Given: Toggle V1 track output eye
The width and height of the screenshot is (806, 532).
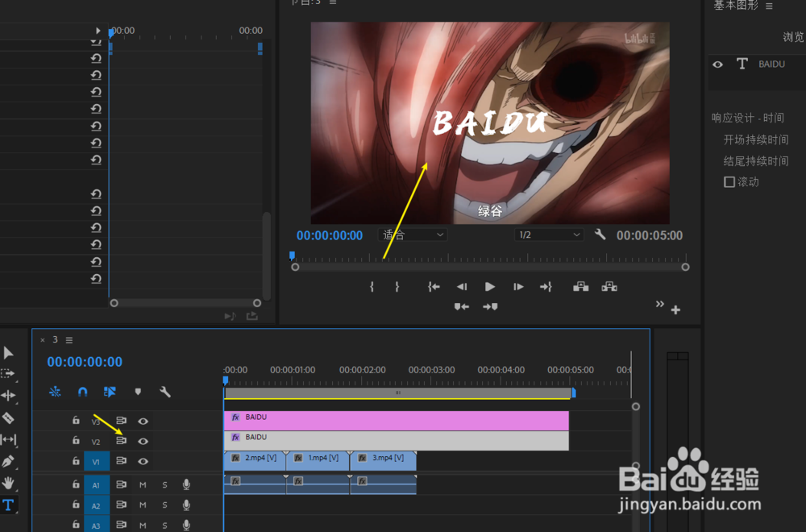Looking at the screenshot, I should (x=143, y=461).
